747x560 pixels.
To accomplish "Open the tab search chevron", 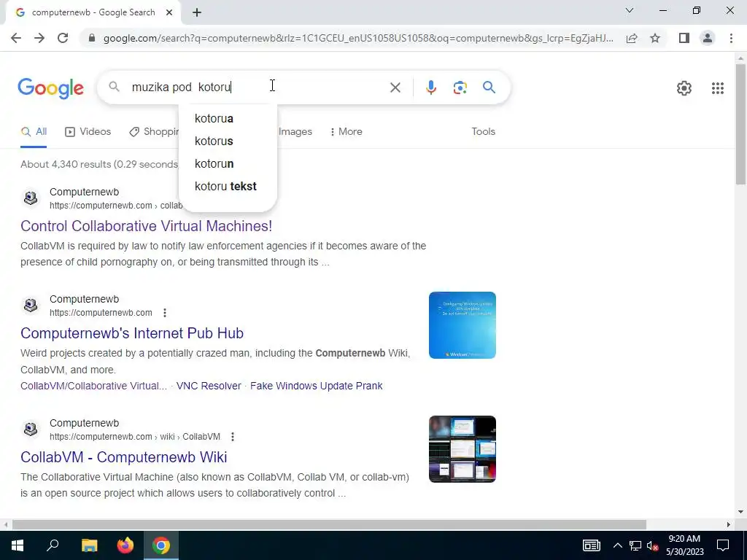I will (x=630, y=10).
